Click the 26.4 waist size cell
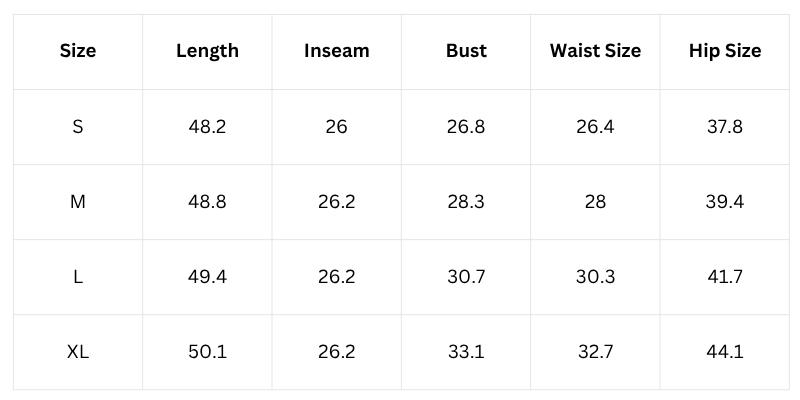This screenshot has width=800, height=400. click(595, 127)
